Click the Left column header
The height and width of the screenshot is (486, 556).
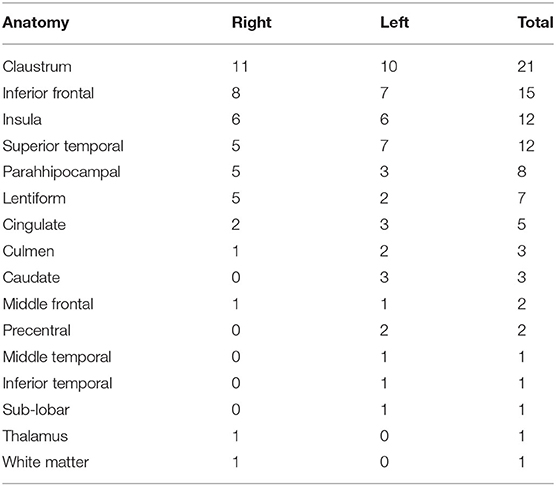coord(394,23)
